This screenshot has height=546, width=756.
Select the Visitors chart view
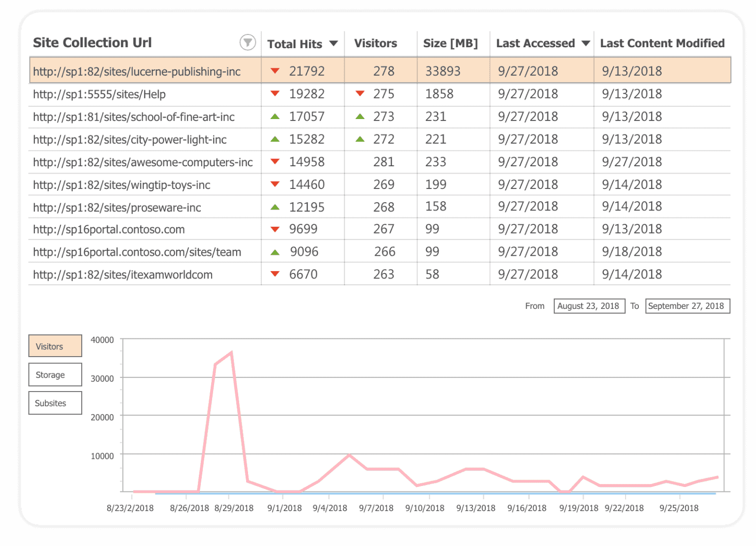[55, 346]
